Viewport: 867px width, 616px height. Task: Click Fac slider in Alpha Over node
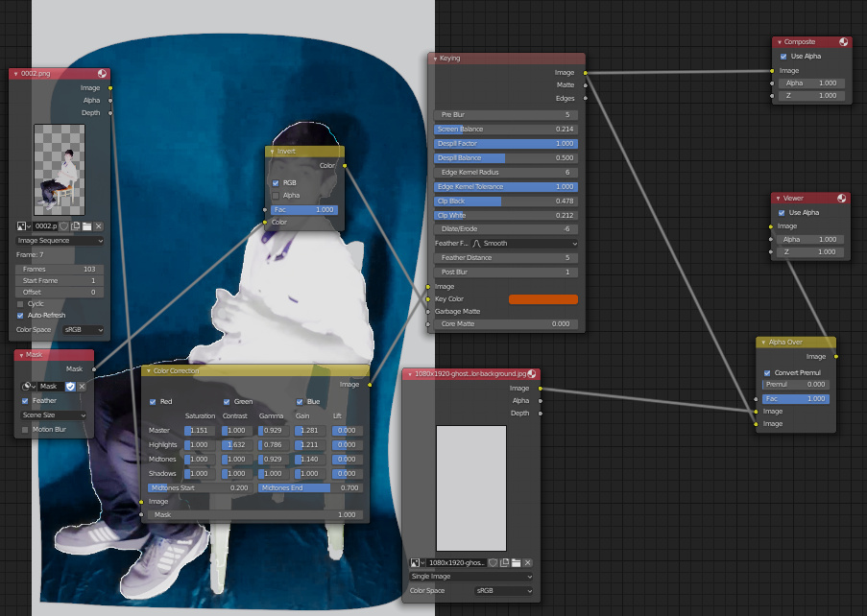(796, 399)
